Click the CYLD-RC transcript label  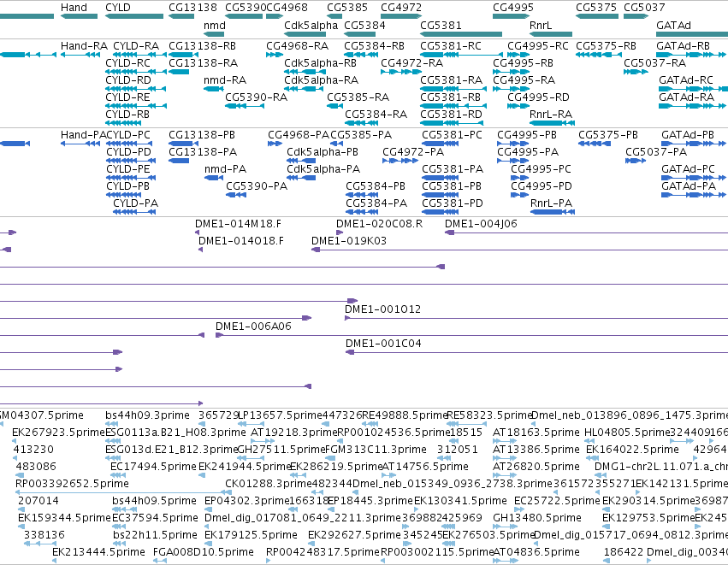pos(128,63)
